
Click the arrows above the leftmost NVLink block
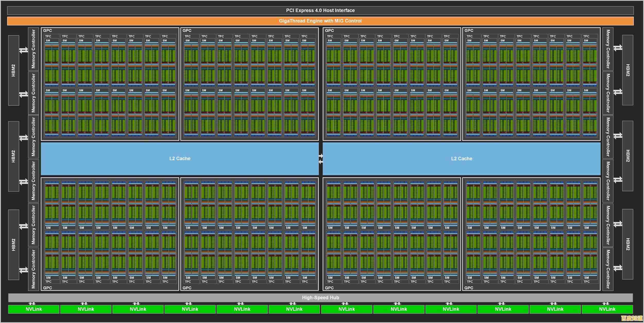(32, 303)
